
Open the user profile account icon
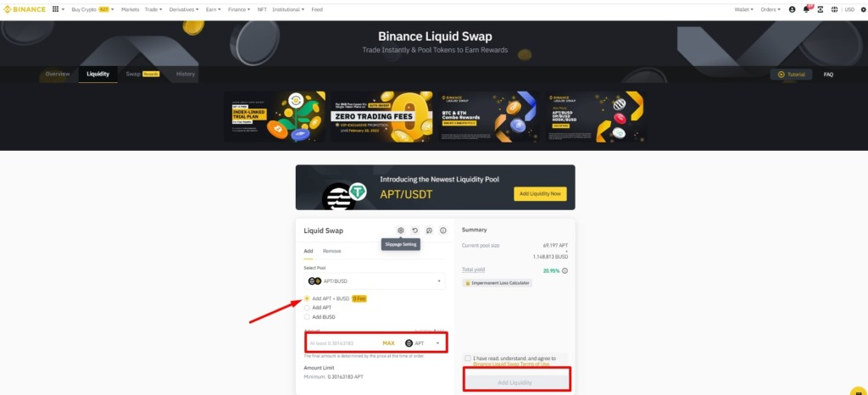793,9
